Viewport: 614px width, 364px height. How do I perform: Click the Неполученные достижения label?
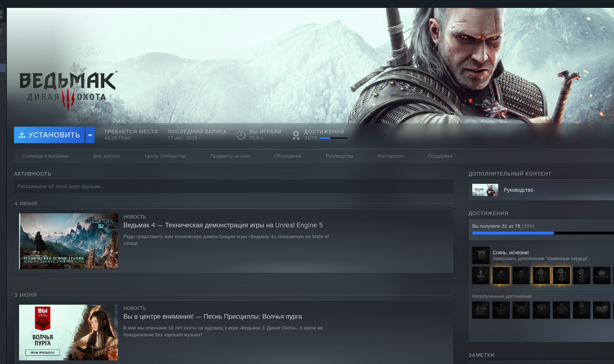tap(502, 296)
